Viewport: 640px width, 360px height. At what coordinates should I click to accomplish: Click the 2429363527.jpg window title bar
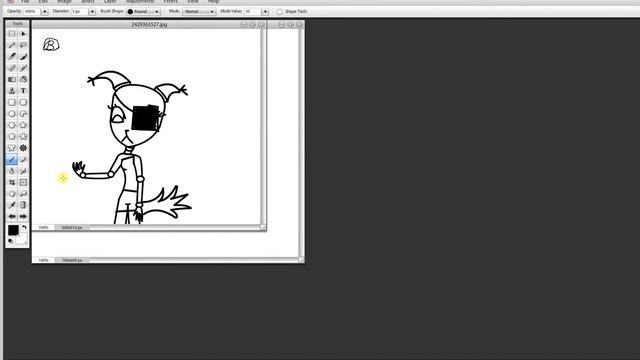tap(149, 24)
